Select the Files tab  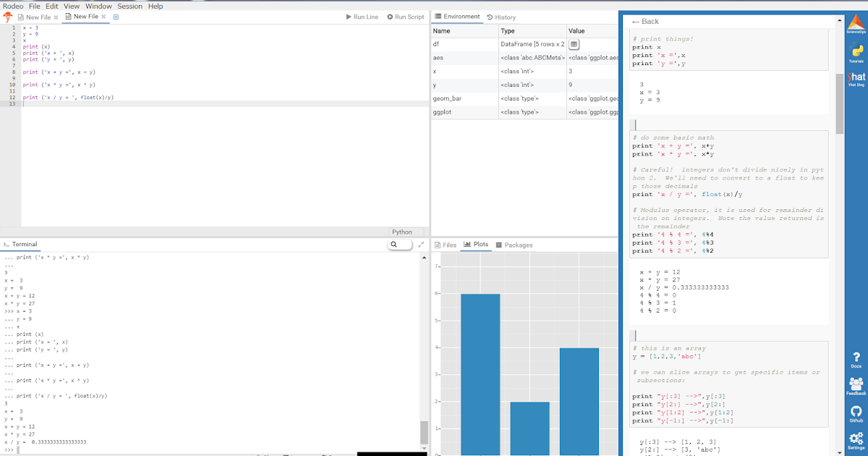coord(447,244)
